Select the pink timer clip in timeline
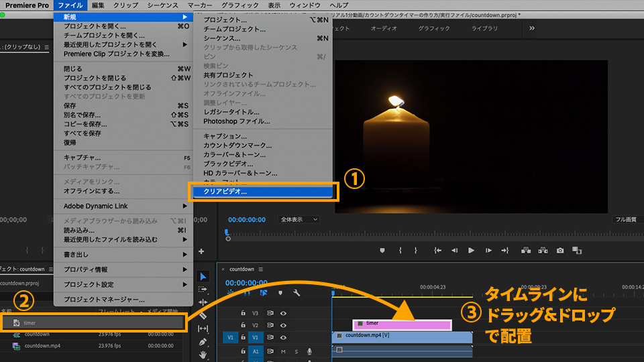644x362 pixels. (x=402, y=324)
